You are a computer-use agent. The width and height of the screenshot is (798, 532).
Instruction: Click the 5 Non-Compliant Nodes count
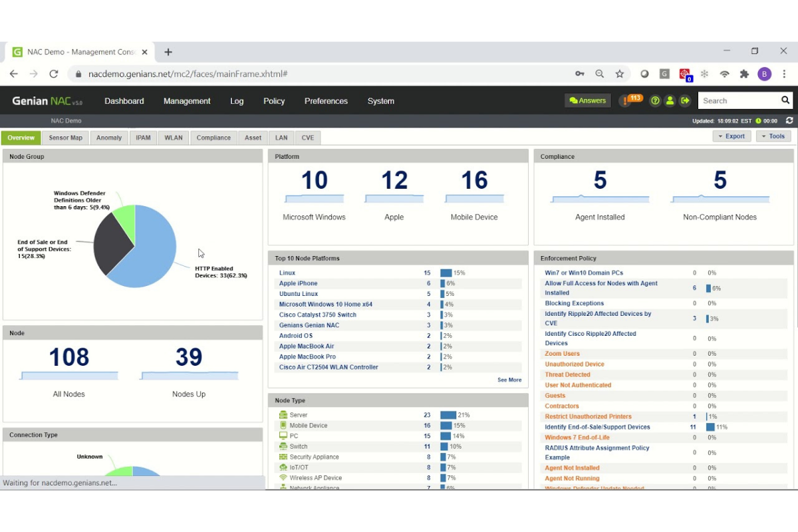[x=720, y=180]
